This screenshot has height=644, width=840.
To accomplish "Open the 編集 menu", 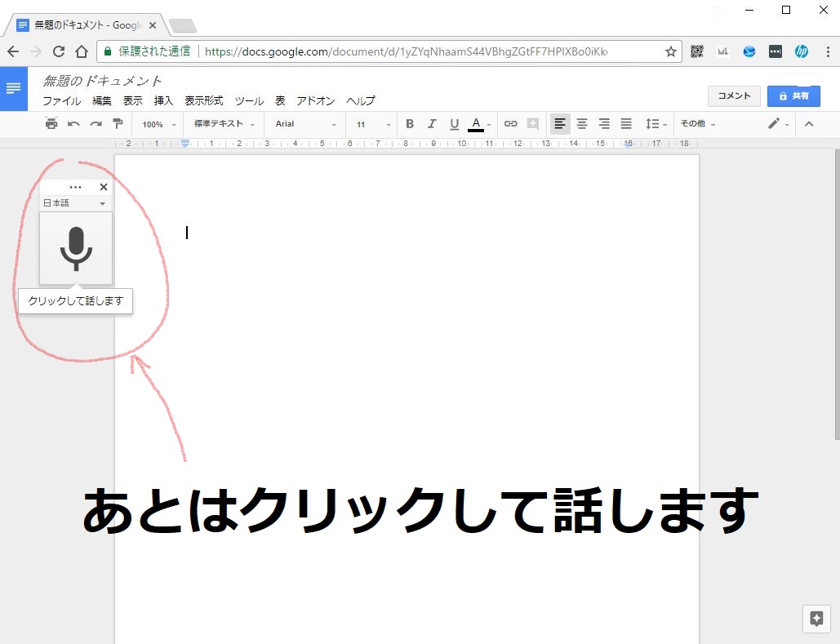I will click(x=102, y=100).
